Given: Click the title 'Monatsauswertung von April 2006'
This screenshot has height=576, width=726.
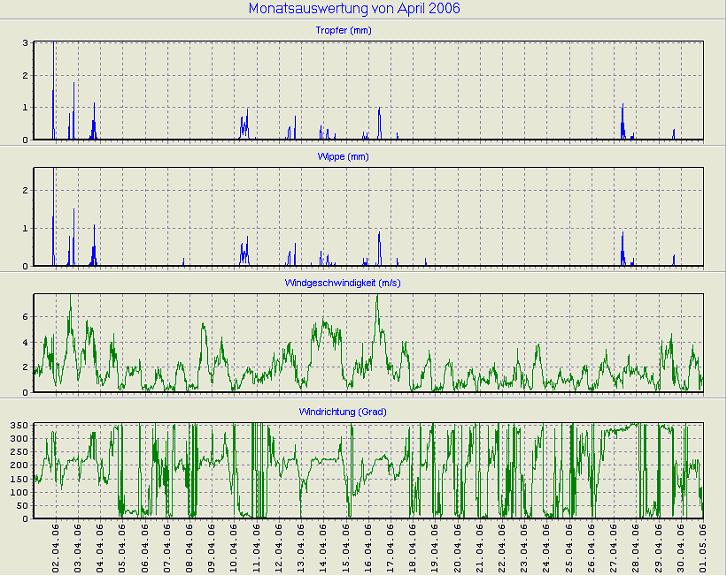Looking at the screenshot, I should [x=361, y=9].
